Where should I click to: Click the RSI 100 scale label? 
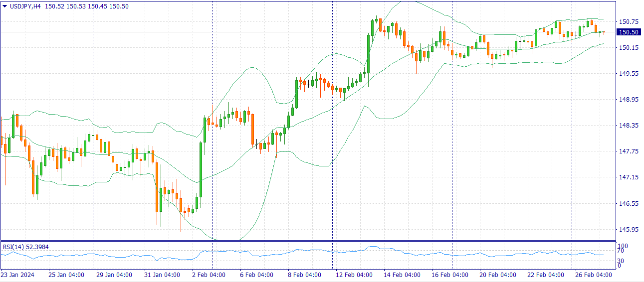click(623, 246)
